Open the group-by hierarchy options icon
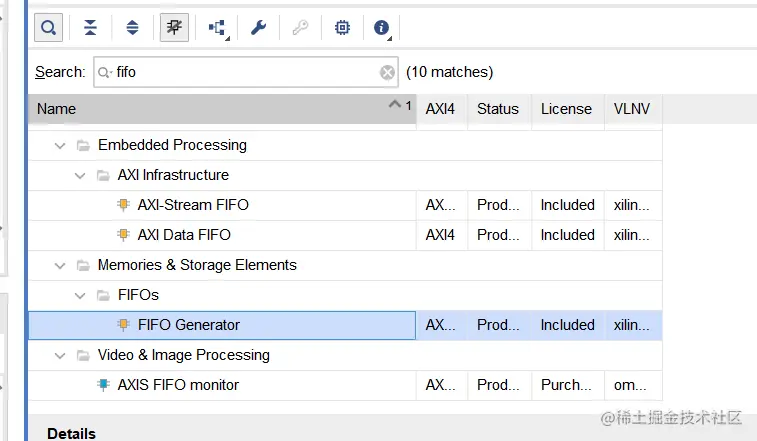 click(217, 28)
